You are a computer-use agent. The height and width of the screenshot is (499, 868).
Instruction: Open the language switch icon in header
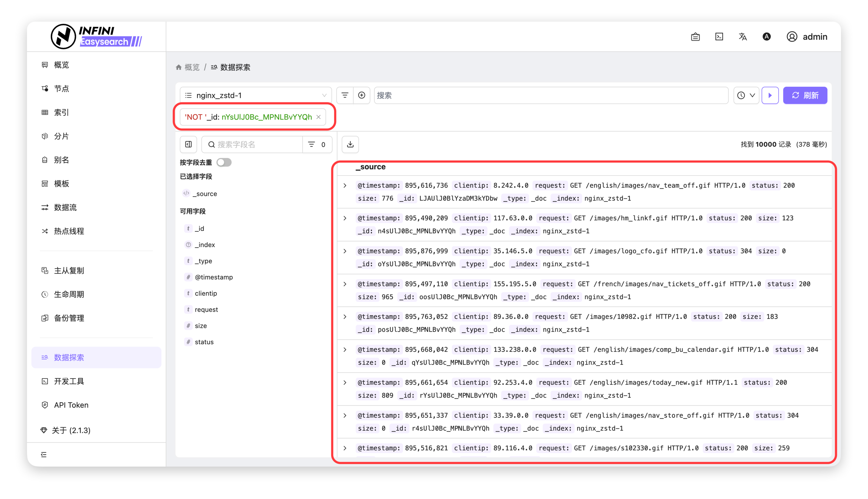pyautogui.click(x=742, y=37)
